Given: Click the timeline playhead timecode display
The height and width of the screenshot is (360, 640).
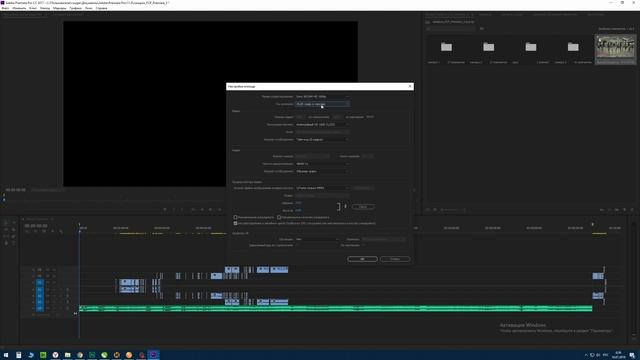Looking at the screenshot, I should click(x=36, y=226).
